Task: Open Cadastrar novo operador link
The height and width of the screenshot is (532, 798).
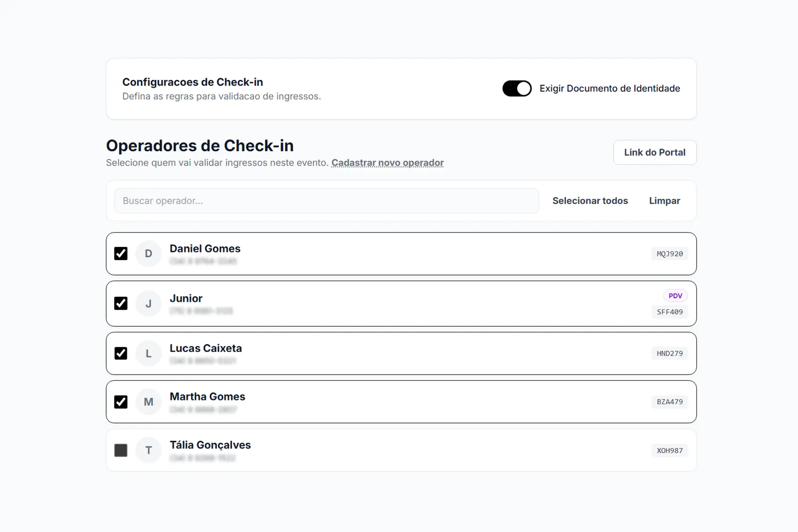Action: [x=387, y=163]
